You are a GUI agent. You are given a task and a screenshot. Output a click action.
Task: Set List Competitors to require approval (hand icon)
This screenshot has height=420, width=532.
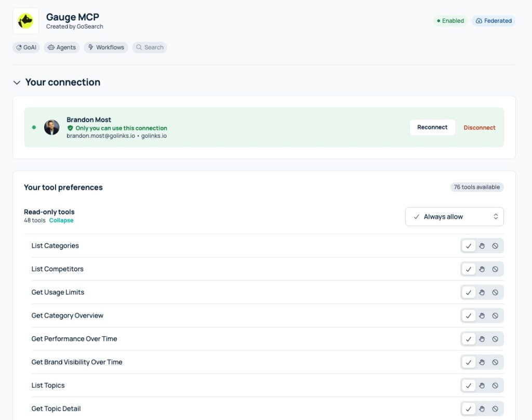click(482, 269)
